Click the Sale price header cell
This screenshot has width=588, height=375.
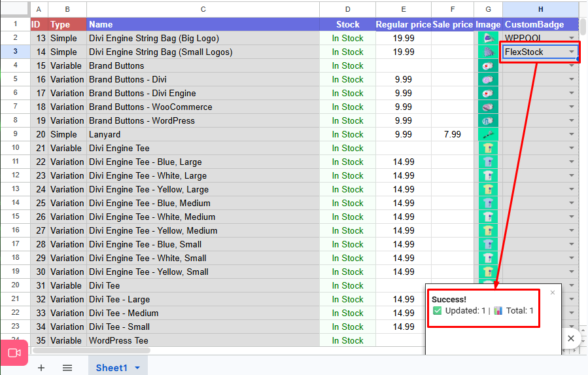(x=453, y=24)
